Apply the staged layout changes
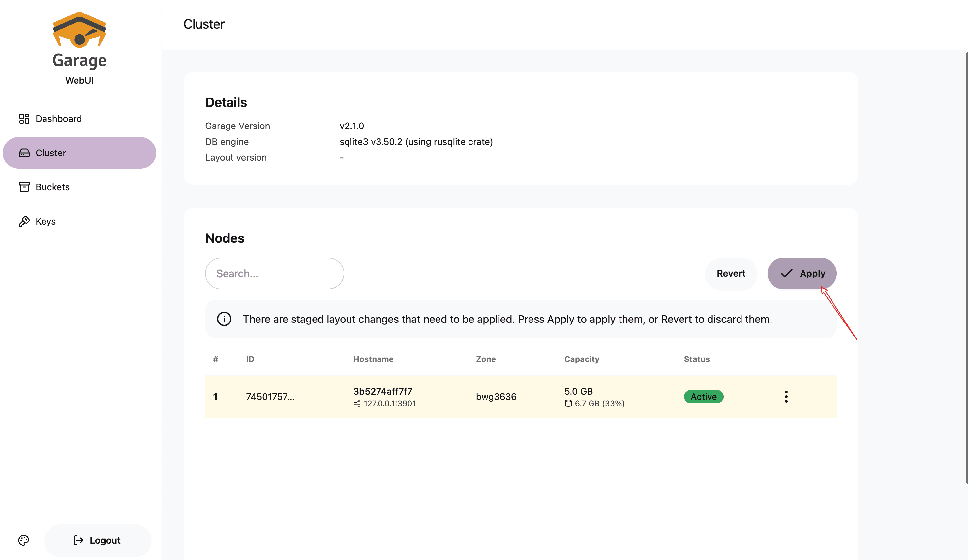 [x=802, y=273]
